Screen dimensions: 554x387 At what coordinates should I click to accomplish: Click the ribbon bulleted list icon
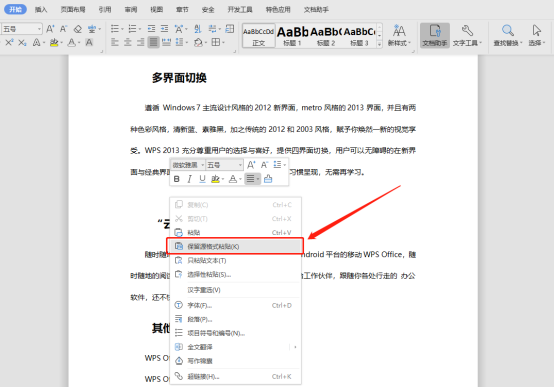pyautogui.click(x=114, y=29)
